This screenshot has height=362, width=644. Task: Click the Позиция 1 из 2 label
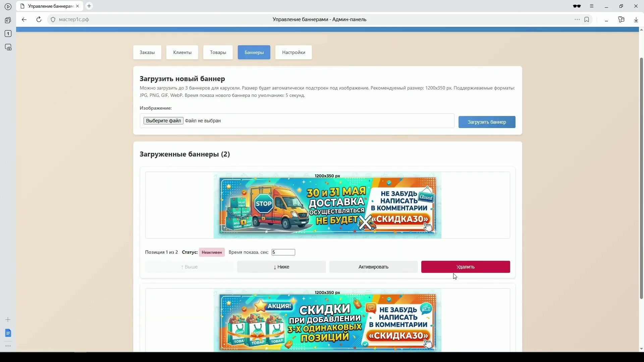point(161,252)
